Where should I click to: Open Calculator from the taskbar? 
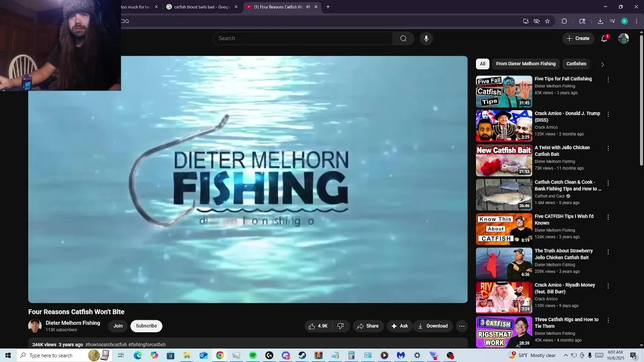351,355
